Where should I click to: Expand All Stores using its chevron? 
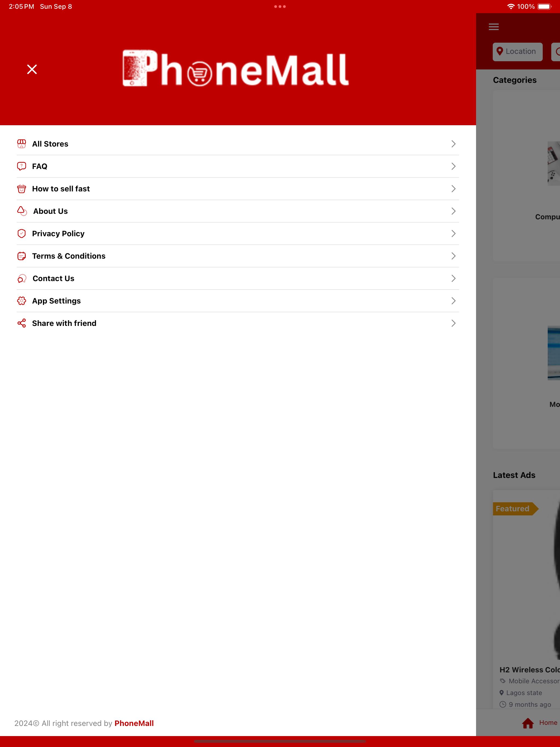pyautogui.click(x=453, y=144)
